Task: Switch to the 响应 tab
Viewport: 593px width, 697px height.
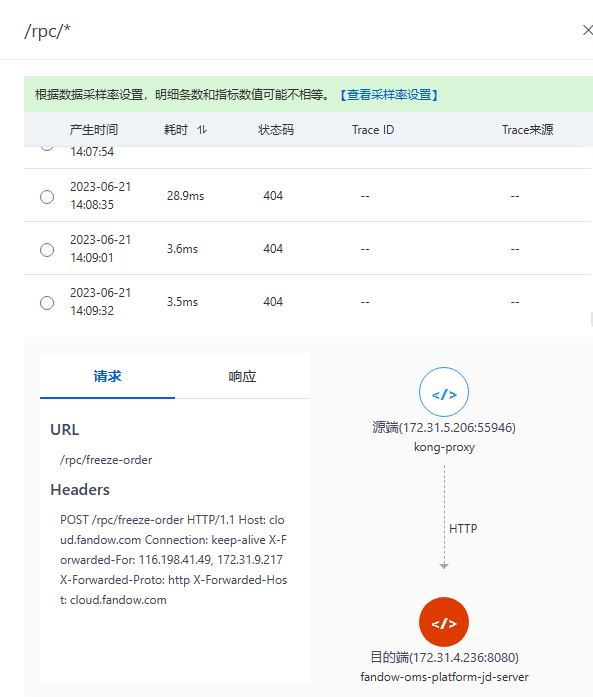Action: tap(242, 377)
